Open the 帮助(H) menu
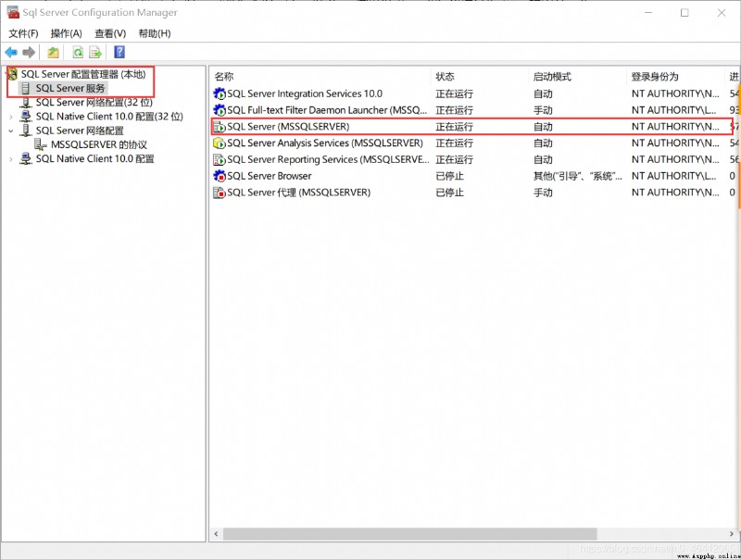The height and width of the screenshot is (560, 741). [155, 33]
